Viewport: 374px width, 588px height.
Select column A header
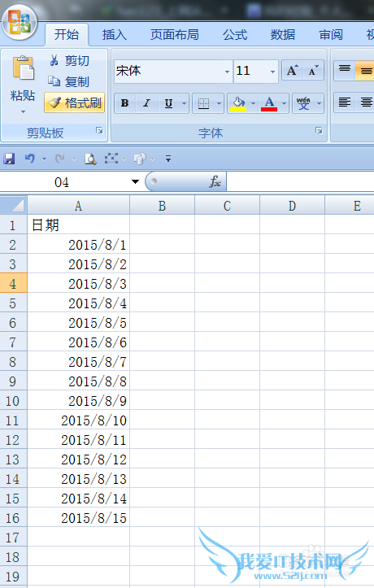[x=78, y=206]
